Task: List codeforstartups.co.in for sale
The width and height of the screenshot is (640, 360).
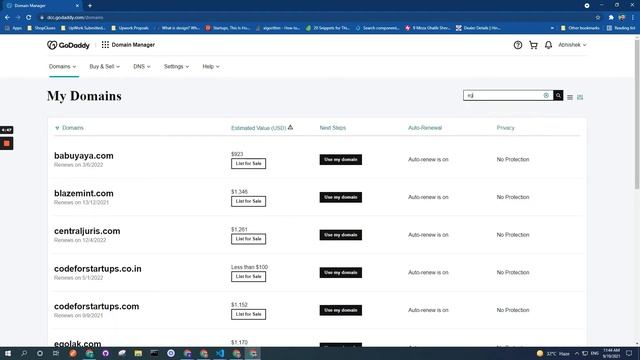Action: pyautogui.click(x=248, y=276)
